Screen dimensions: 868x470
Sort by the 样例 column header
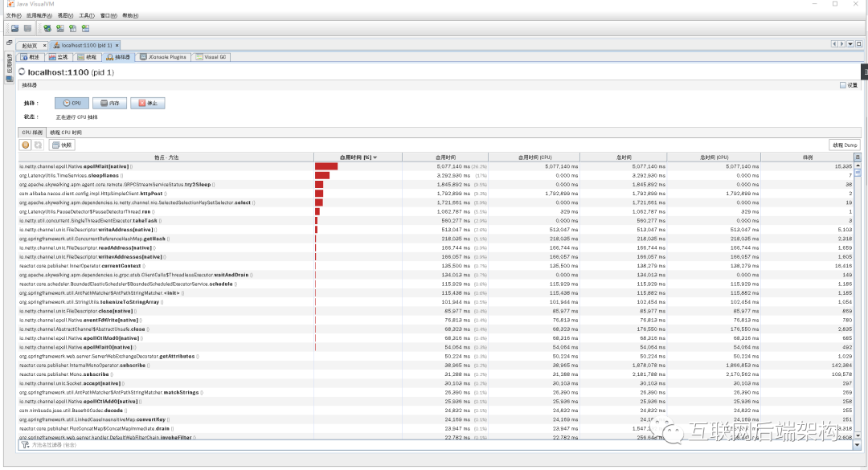(807, 157)
